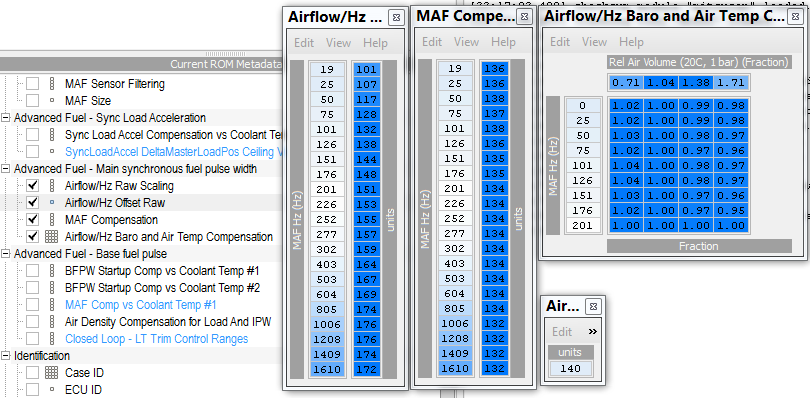The width and height of the screenshot is (810, 398).
Task: Collapse Advanced Fuel - Sync Load Acceleration group
Action: [x=6, y=118]
